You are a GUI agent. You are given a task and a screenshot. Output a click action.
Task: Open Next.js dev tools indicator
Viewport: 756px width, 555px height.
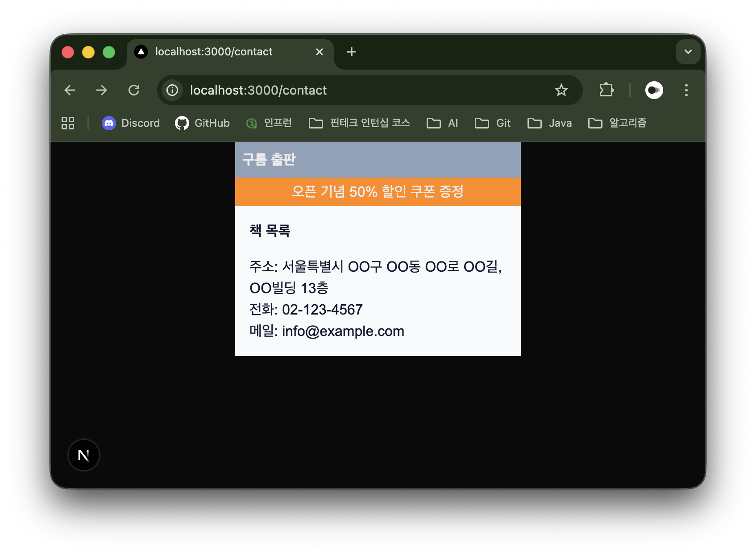click(83, 455)
